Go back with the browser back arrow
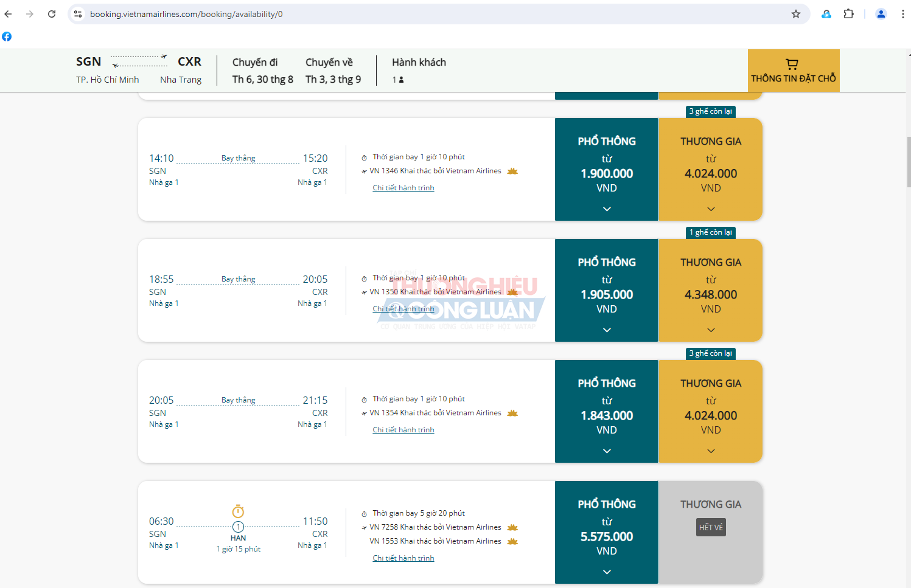The width and height of the screenshot is (911, 588). (9, 14)
